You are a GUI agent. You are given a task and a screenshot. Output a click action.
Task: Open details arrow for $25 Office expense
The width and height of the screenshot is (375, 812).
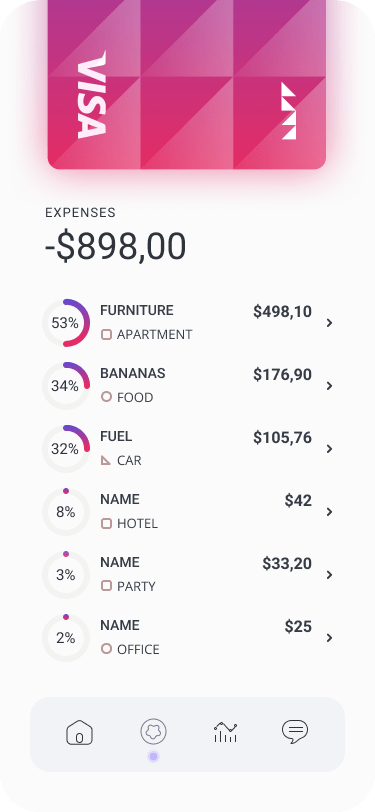329,638
